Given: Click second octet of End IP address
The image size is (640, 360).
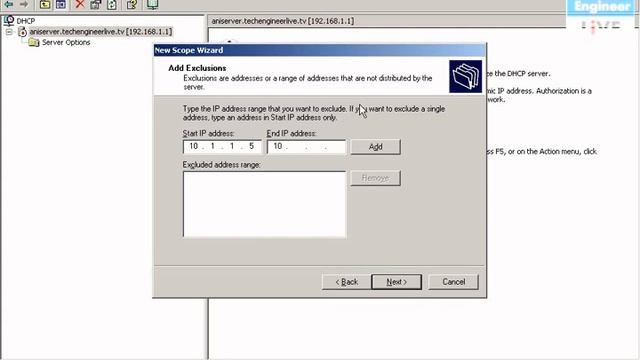Looking at the screenshot, I should (x=297, y=147).
